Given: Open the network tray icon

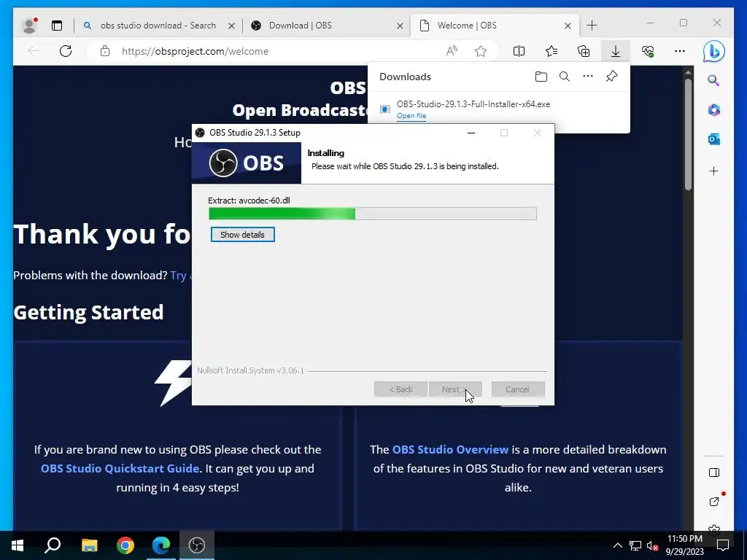Looking at the screenshot, I should [x=635, y=545].
